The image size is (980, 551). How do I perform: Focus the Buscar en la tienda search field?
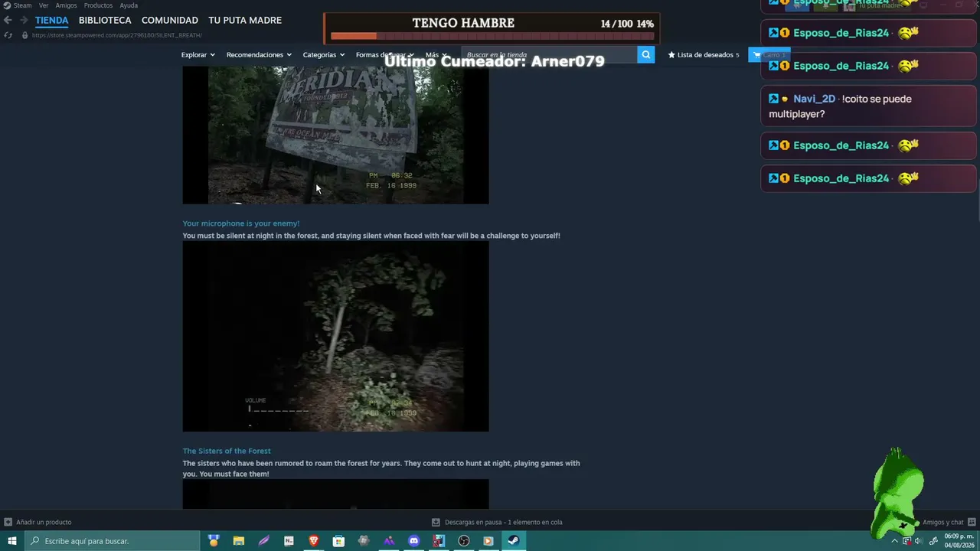click(550, 54)
